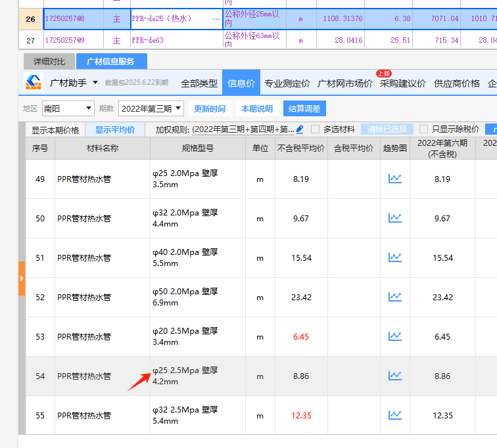497x448 pixels.
Task: Select 信息价 category tab
Action: (241, 83)
